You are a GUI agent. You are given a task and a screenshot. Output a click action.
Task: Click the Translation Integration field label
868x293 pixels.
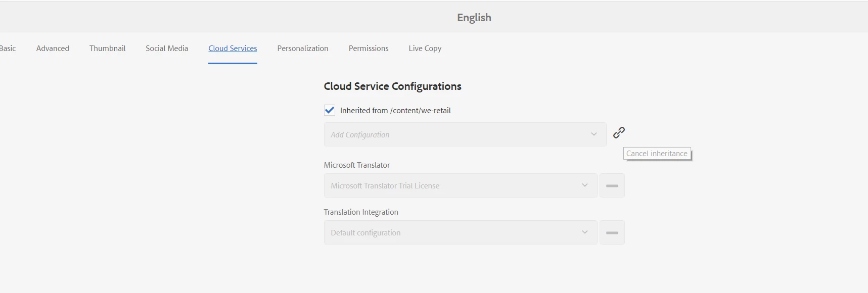[x=361, y=212]
